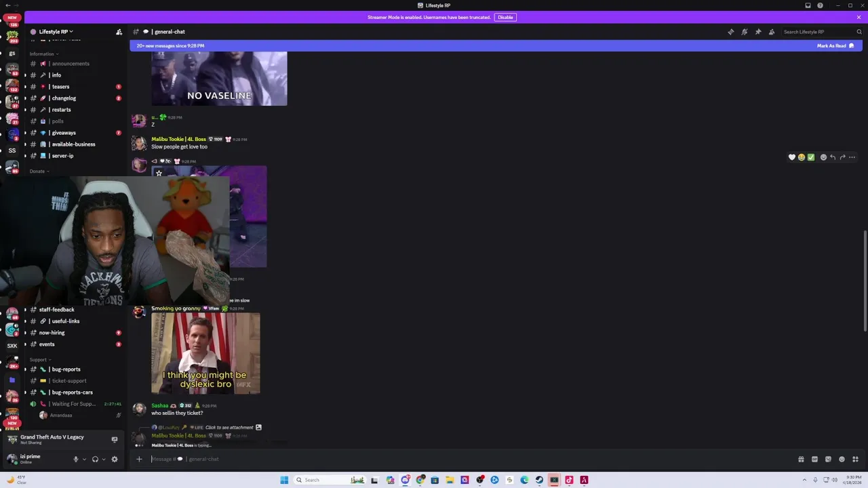Open the output device dropdown arrow beside headphones
Viewport: 868px width, 488px height.
(103, 459)
